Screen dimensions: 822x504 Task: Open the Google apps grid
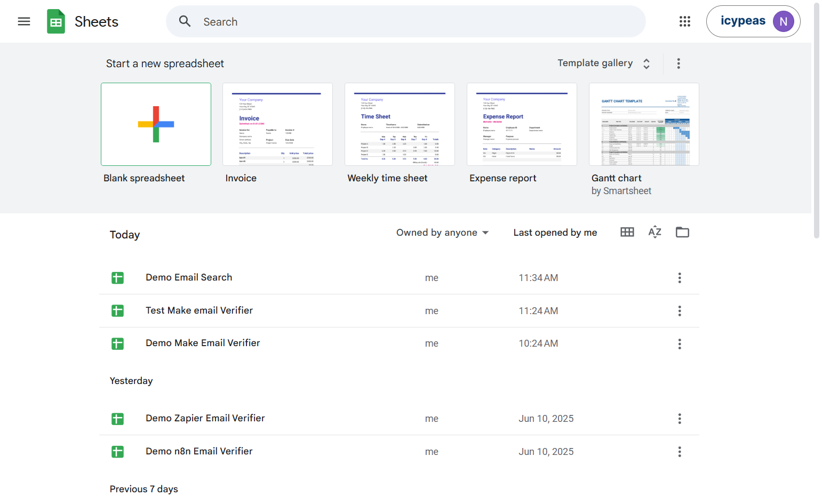point(685,21)
